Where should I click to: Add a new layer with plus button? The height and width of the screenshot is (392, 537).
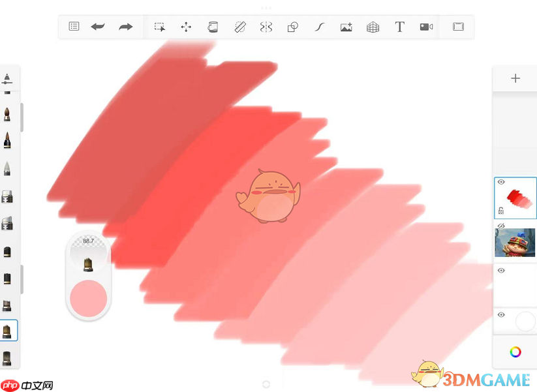pyautogui.click(x=515, y=78)
